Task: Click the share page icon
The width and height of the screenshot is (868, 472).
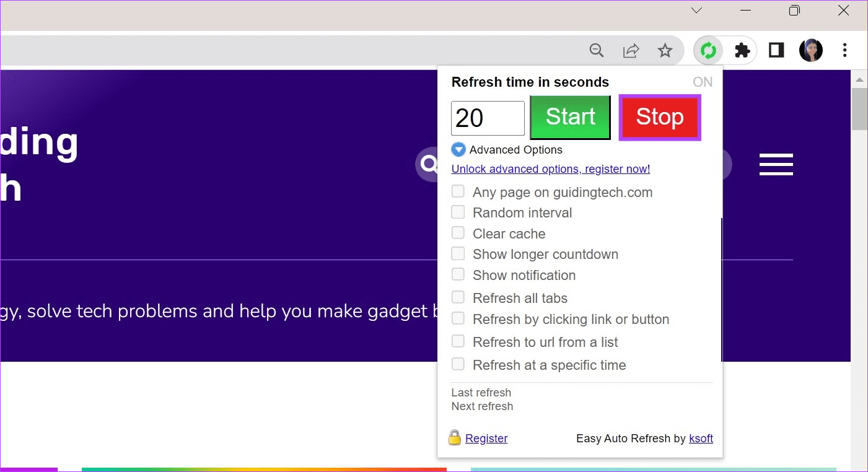Action: click(631, 51)
